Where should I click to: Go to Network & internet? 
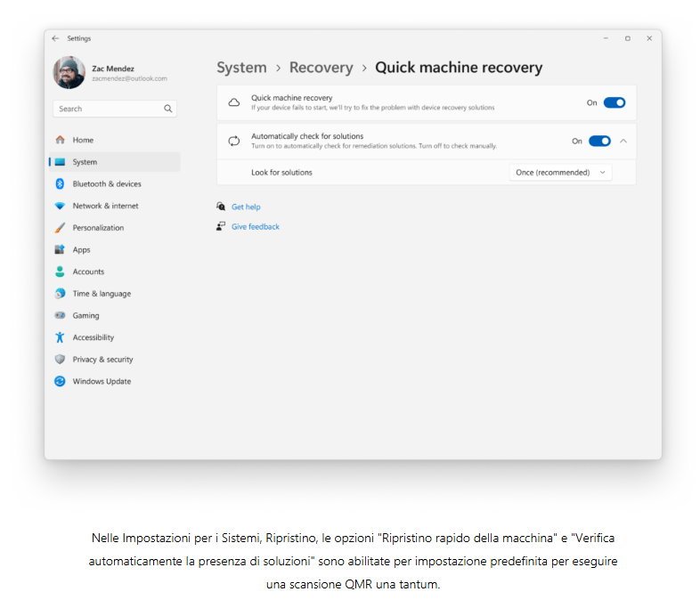(114, 206)
